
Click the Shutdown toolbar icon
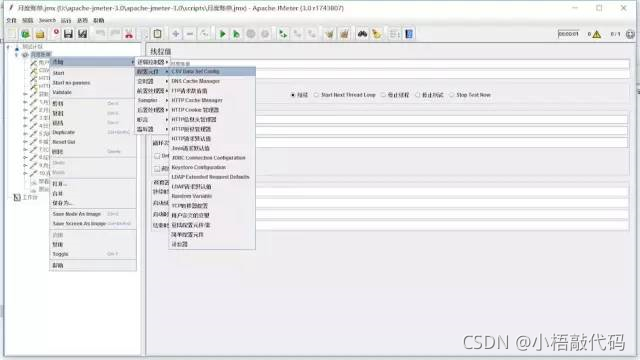[x=265, y=34]
